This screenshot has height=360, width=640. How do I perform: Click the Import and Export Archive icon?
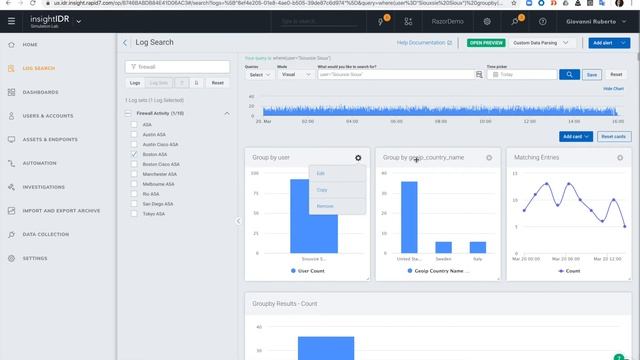click(x=11, y=211)
